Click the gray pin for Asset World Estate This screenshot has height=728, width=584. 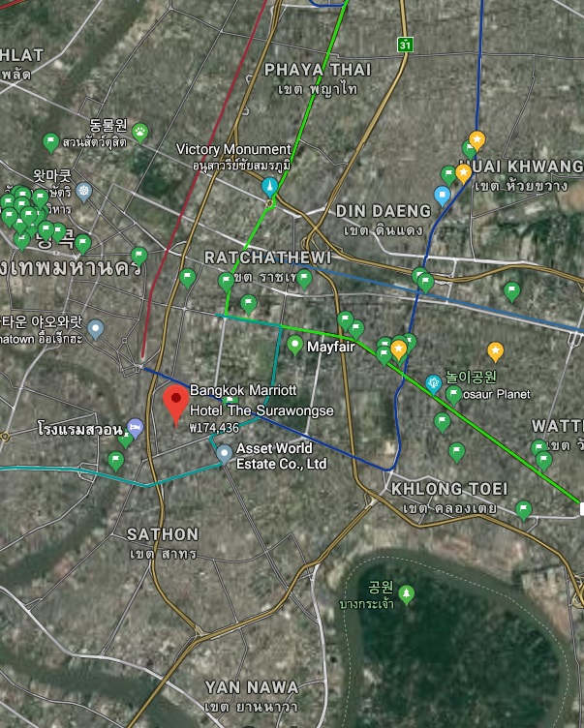pos(225,454)
